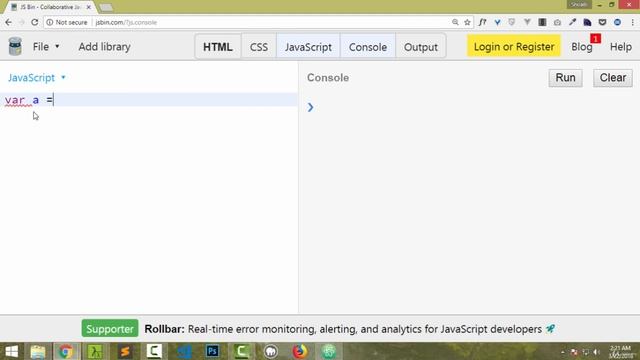Click the browser forward arrow

pos(22,22)
